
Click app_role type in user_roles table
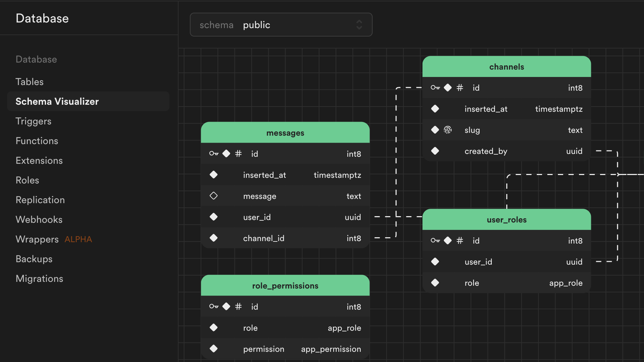point(566,283)
